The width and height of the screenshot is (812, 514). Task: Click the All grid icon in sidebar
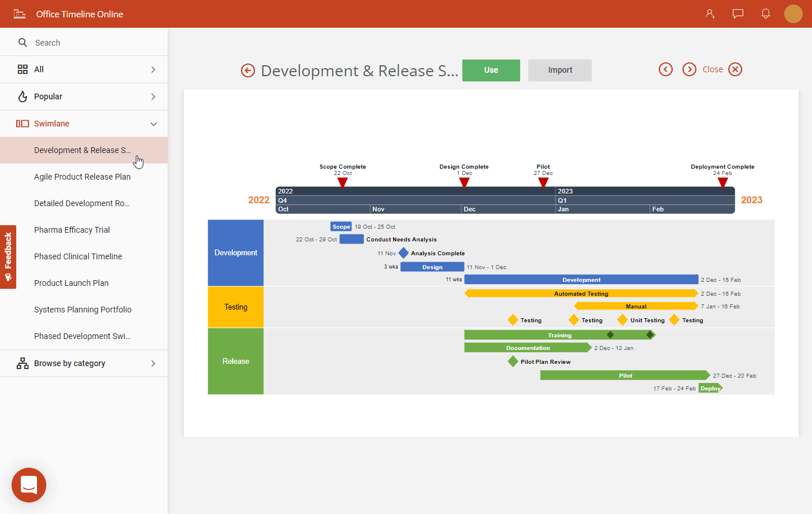[22, 69]
